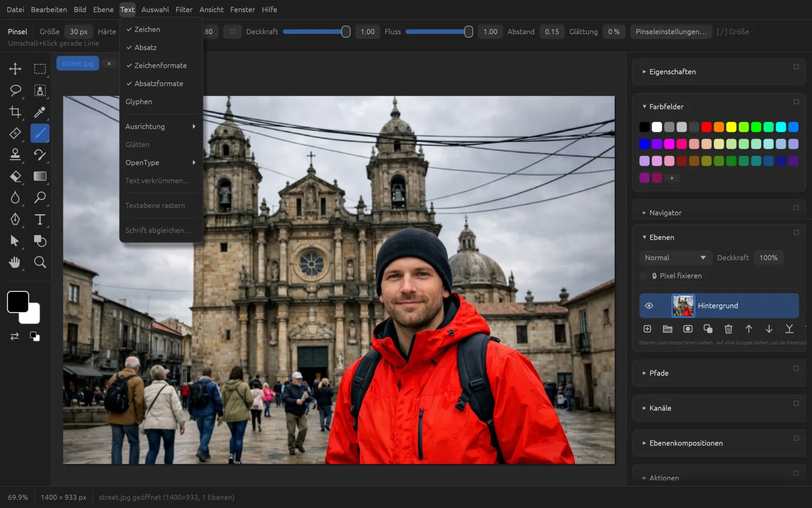The width and height of the screenshot is (812, 508).
Task: Select the rectangular Marquee selection tool
Action: [40, 69]
